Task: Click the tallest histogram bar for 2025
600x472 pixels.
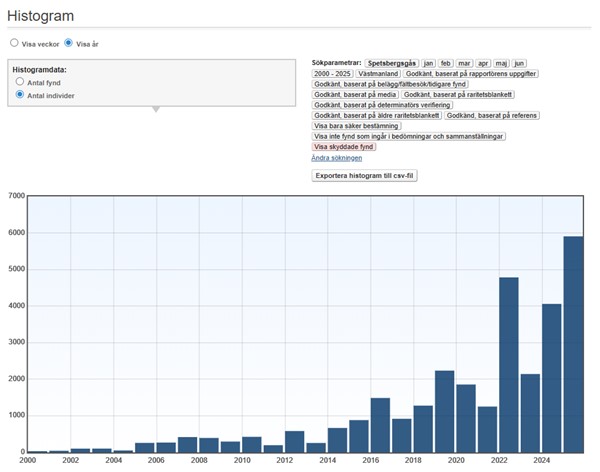Action: (x=573, y=344)
